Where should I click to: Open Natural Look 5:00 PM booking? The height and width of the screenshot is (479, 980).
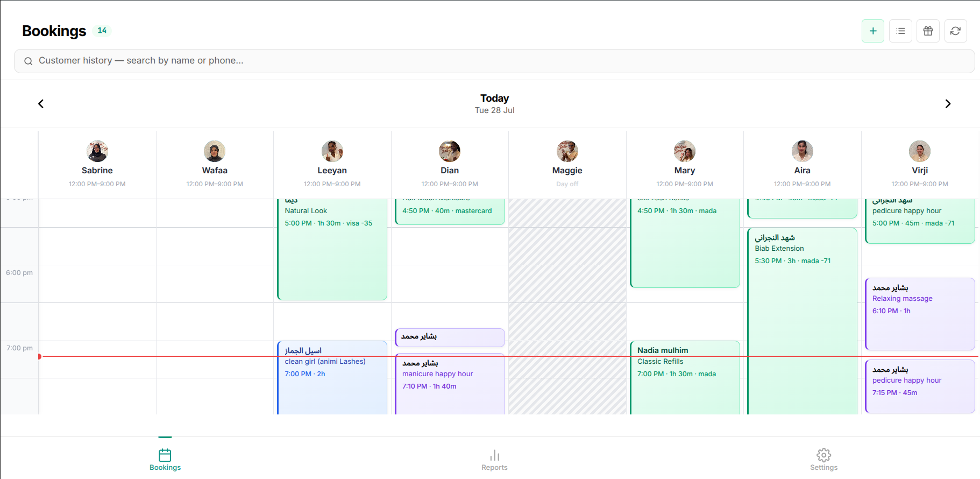click(x=332, y=249)
